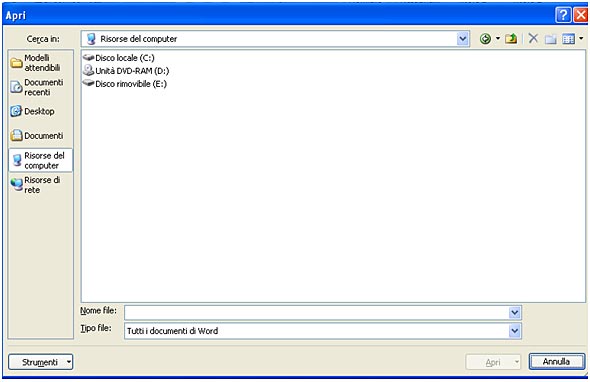Expand the Cerca in location dropdown
This screenshot has height=382, width=590.
click(462, 39)
